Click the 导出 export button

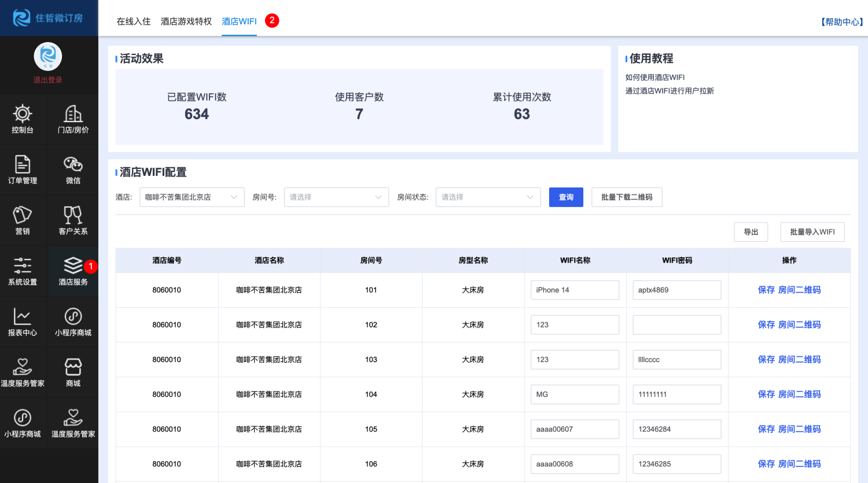[751, 232]
